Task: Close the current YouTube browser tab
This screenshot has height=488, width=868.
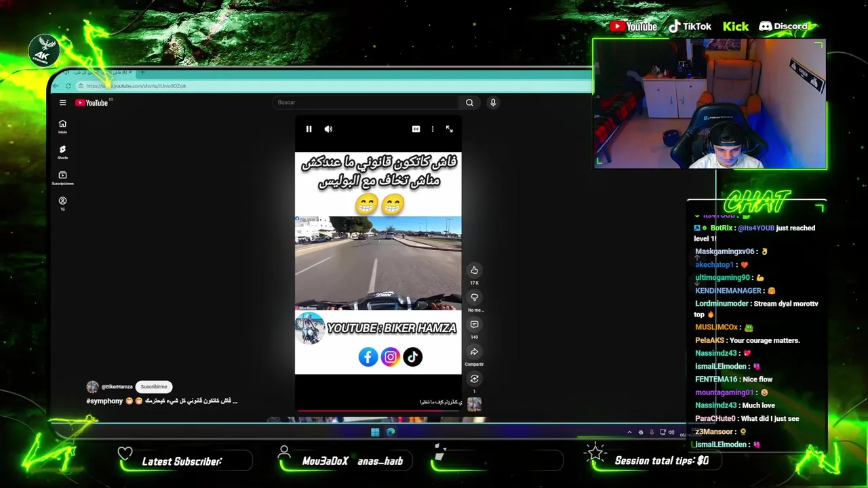Action: click(x=131, y=72)
